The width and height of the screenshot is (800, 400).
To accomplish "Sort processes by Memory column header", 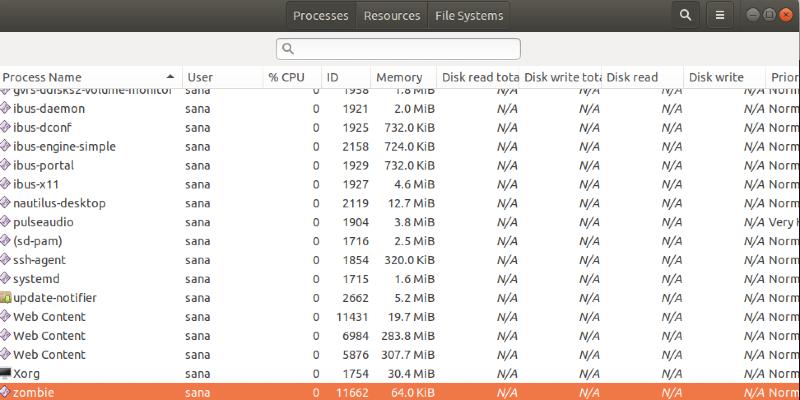I will tap(398, 77).
